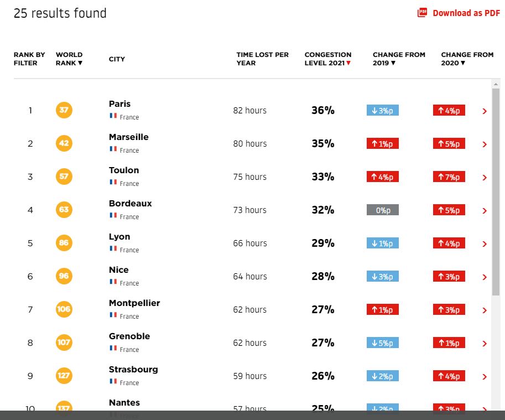Click the PDF icon next to Download
This screenshot has width=505, height=420.
(423, 13)
